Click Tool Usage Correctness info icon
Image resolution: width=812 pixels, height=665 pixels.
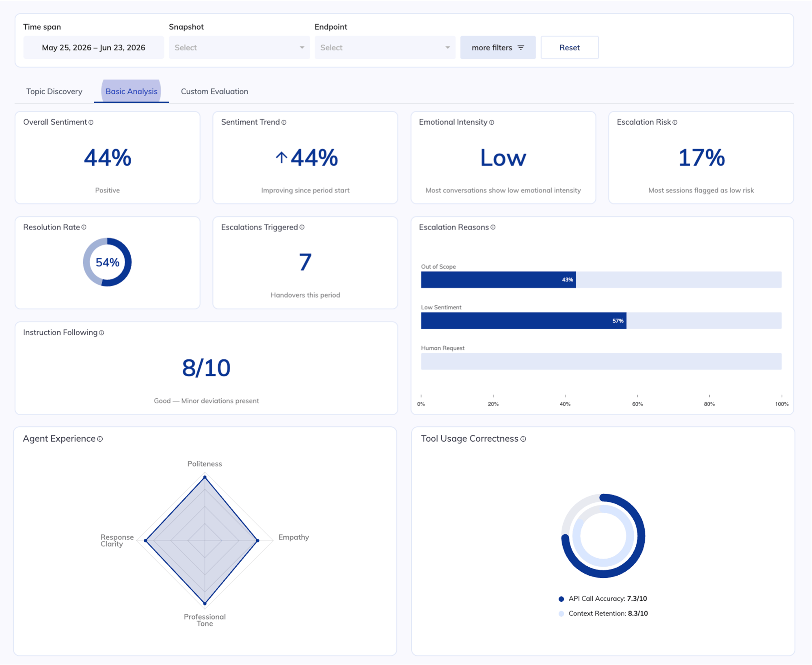pos(523,439)
